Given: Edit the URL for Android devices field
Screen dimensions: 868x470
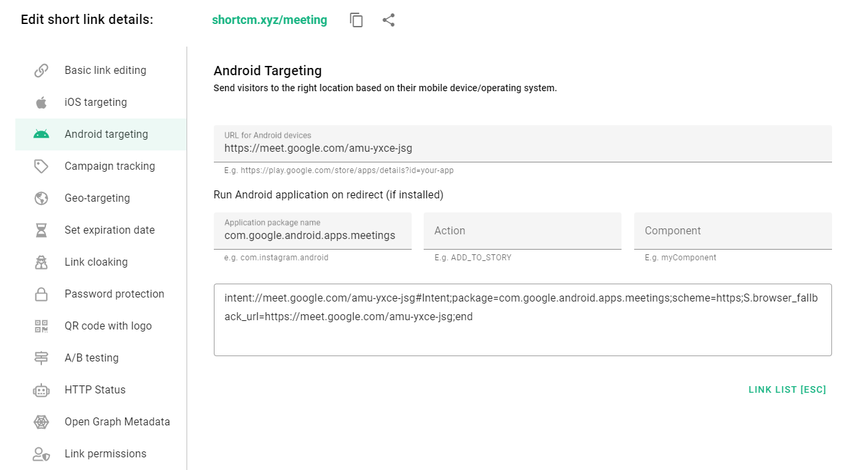Looking at the screenshot, I should (x=522, y=147).
